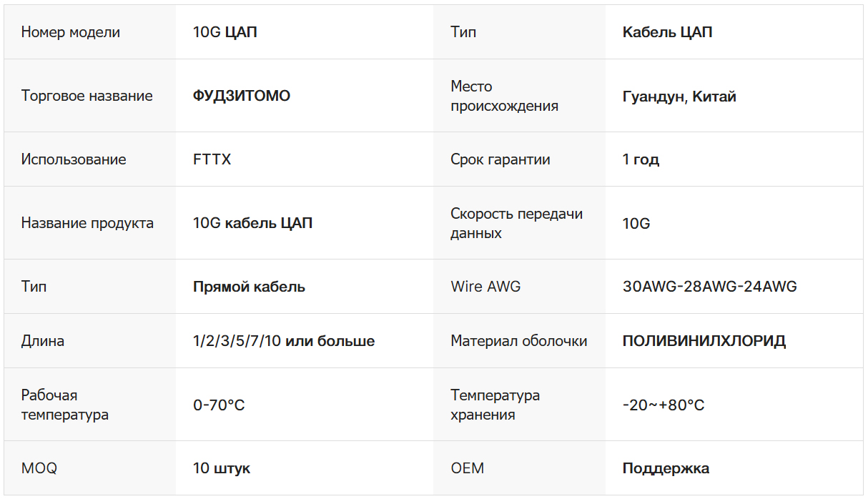Click the "Скорость передачи данных" label

(x=516, y=223)
